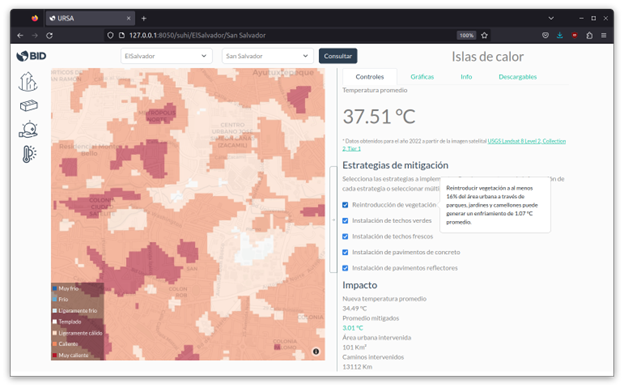Switch to the Descargables tab
The image size is (624, 388).
pyautogui.click(x=517, y=77)
